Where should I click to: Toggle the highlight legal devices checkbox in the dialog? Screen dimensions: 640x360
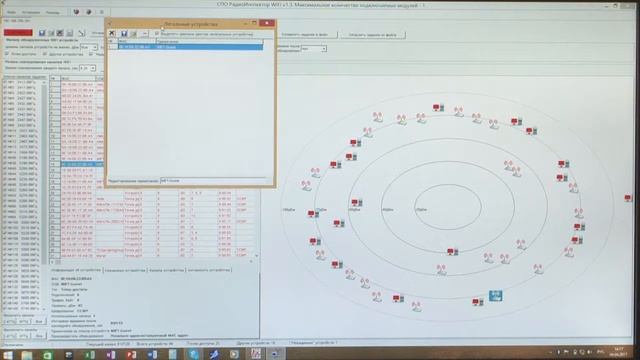157,34
